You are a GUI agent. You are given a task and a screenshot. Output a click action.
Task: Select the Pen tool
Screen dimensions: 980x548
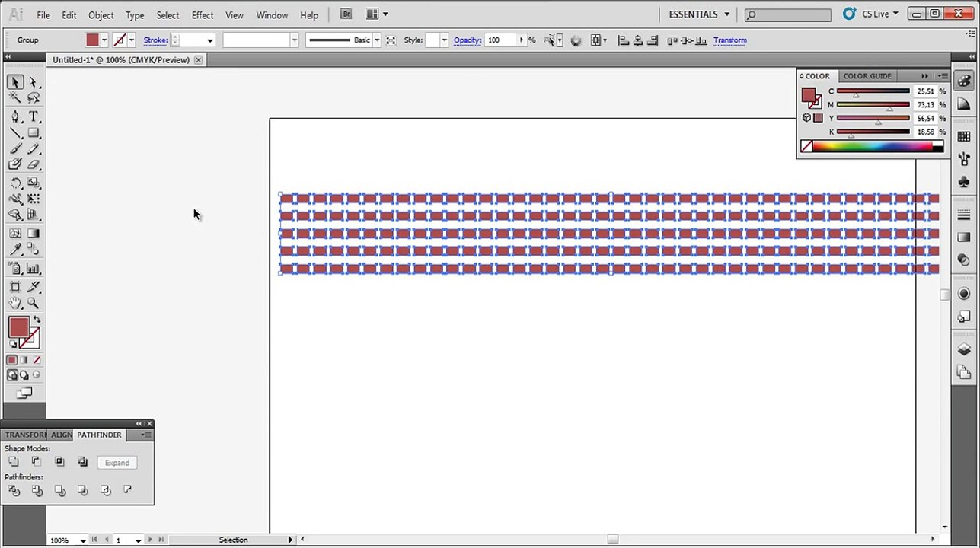[15, 116]
